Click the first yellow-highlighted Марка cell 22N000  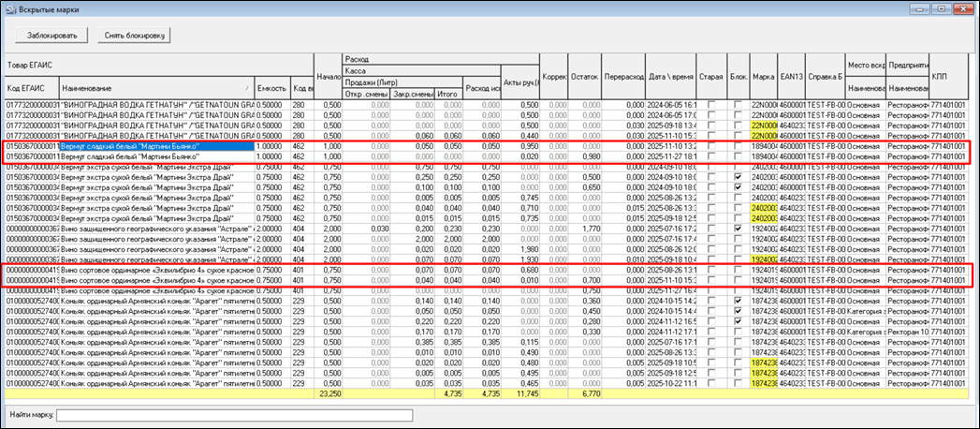tap(764, 125)
